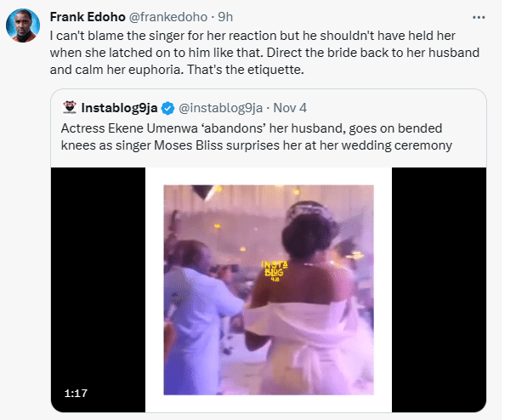Click the bride's tiara in the video
516x420 pixels.
pos(314,207)
